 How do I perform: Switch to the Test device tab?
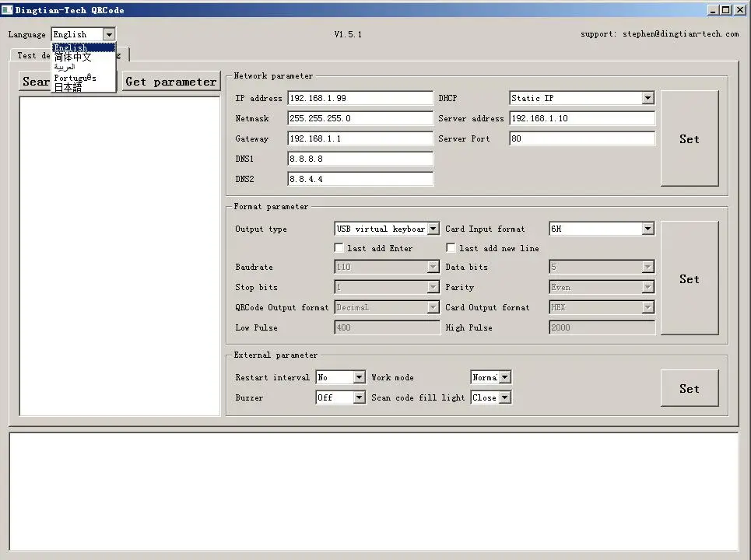(32, 55)
